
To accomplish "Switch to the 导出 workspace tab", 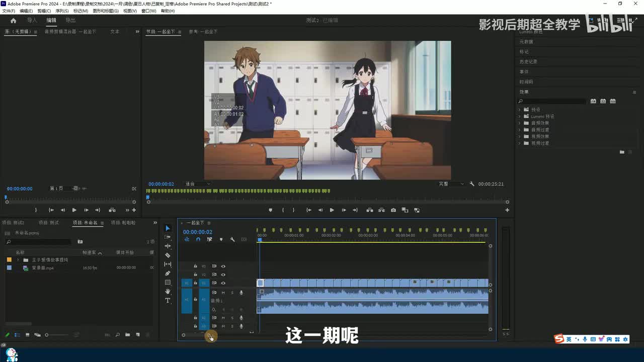I will (70, 21).
